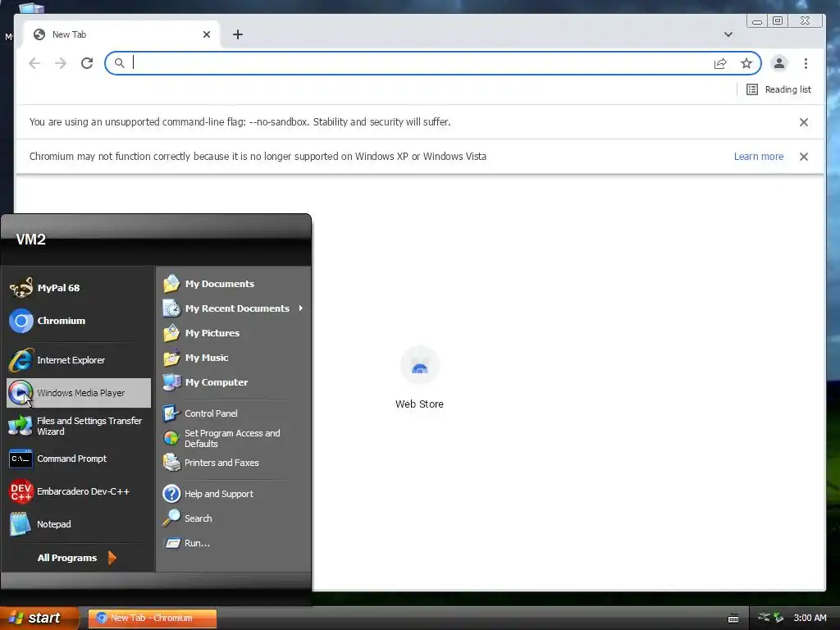Click the Learn more link
The width and height of the screenshot is (840, 630).
(x=759, y=157)
